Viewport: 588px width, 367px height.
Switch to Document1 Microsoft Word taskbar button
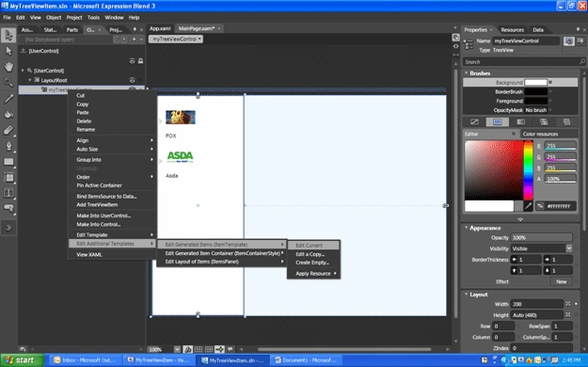coord(307,360)
